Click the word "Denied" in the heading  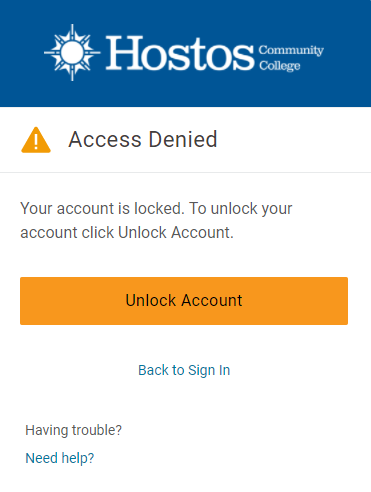[183, 139]
